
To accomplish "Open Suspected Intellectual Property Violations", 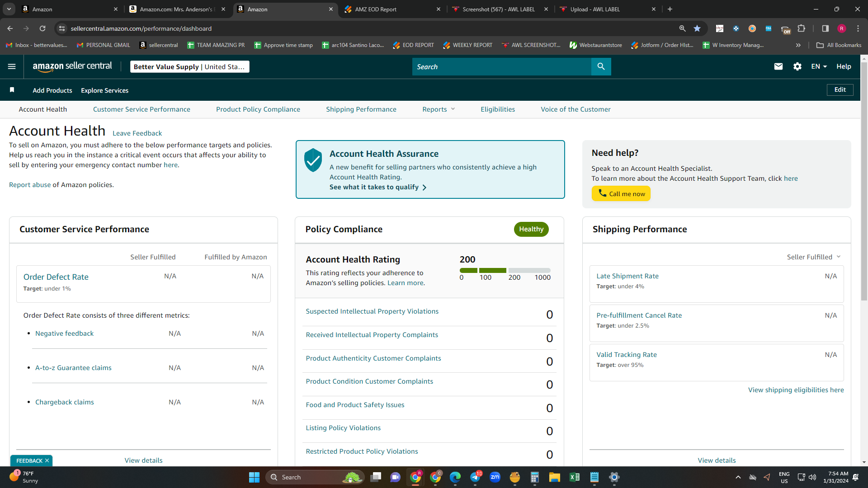I will click(x=372, y=311).
